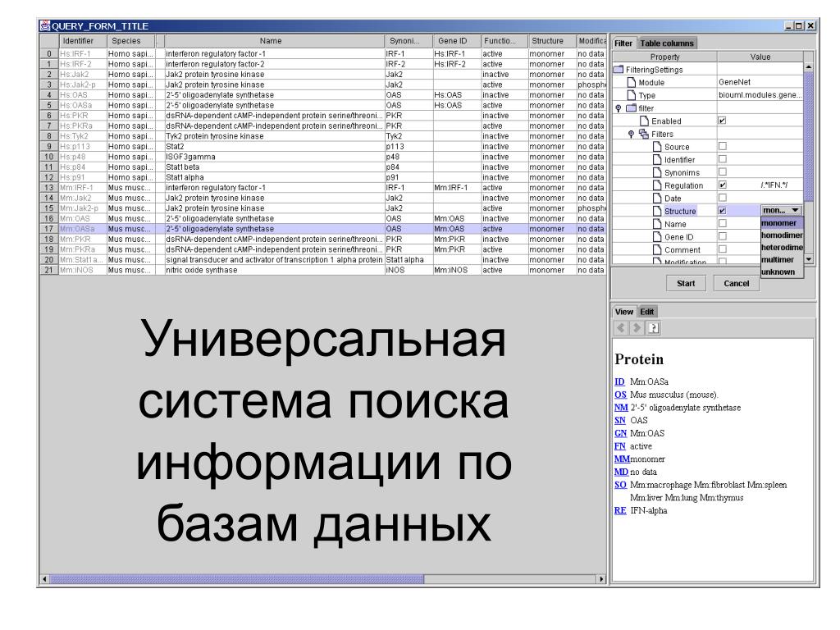Click the Source filter document icon
Screen dimensions: 840x630
(657, 146)
